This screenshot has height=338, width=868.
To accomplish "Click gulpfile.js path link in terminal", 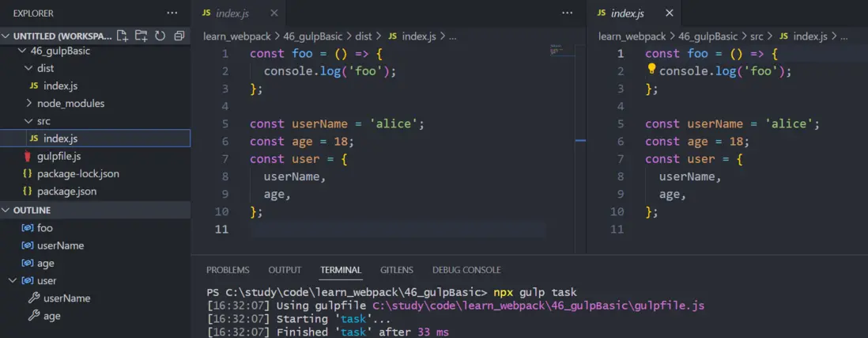I will coord(538,306).
